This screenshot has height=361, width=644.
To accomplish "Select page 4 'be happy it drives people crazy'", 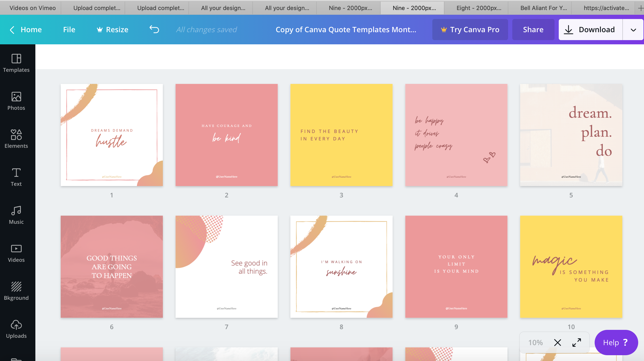I will point(456,135).
